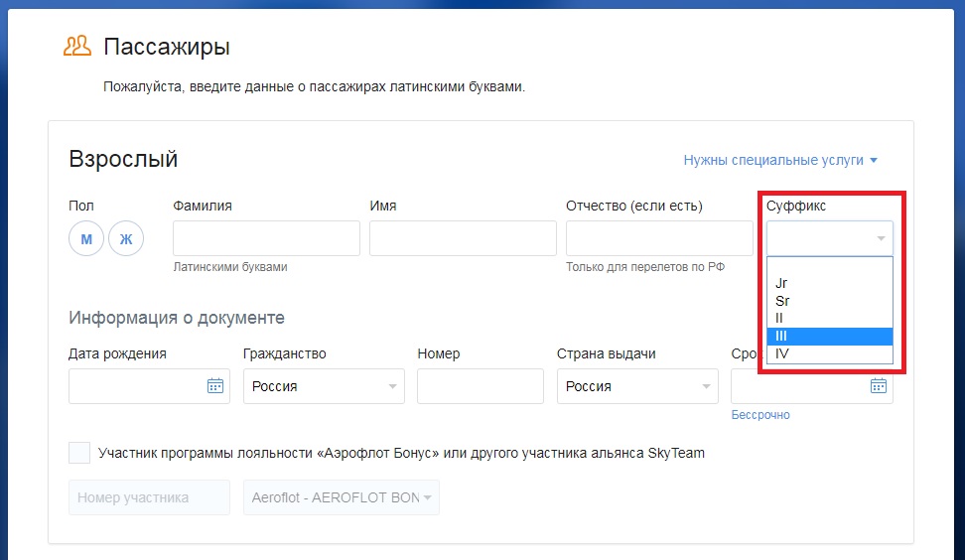This screenshot has width=965, height=560.
Task: Collapse the Суффикс dropdown
Action: tap(880, 239)
